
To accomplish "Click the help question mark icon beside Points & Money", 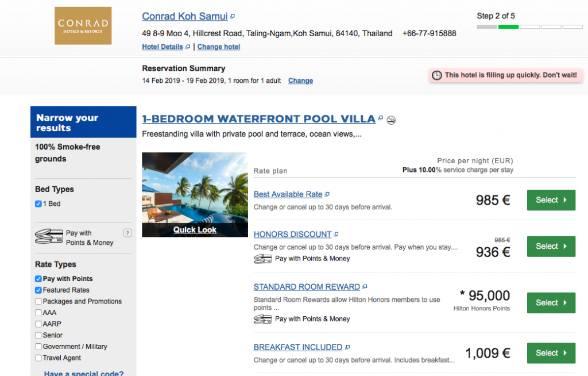I will pos(127,233).
